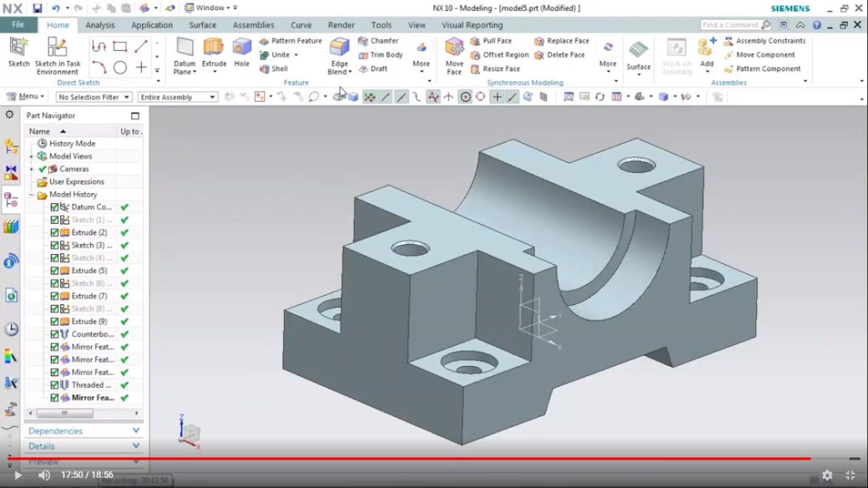The height and width of the screenshot is (488, 868).
Task: Open the No Selection Filter dropdown
Action: click(126, 97)
